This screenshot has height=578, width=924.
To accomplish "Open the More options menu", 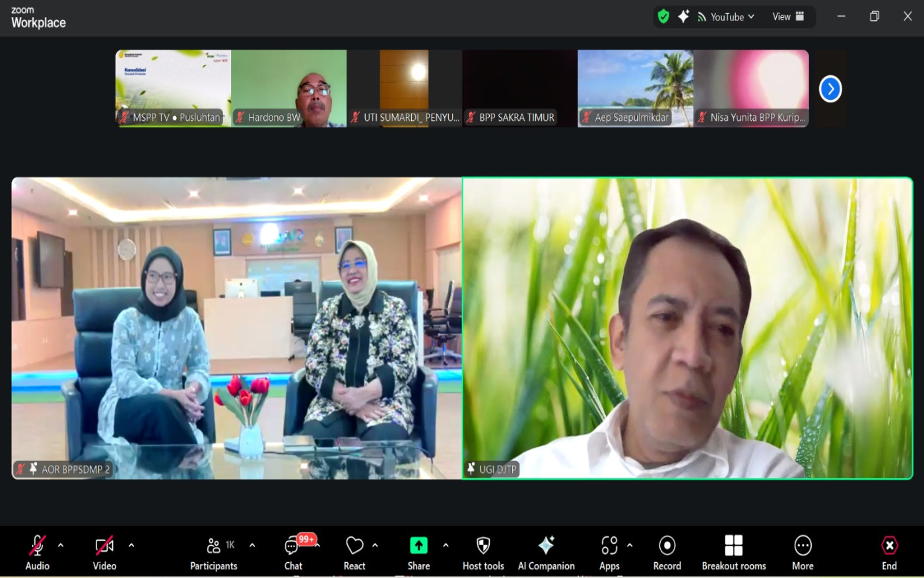I will coord(803,552).
